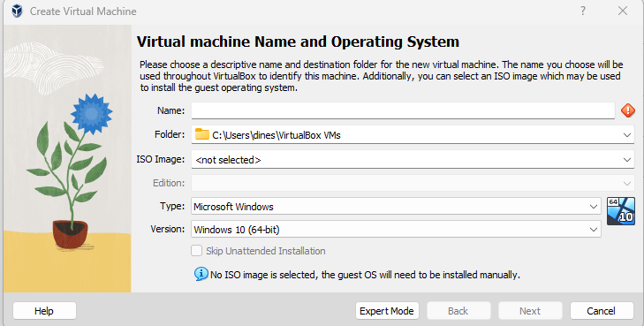Close the Create Virtual Machine dialog

click(623, 11)
